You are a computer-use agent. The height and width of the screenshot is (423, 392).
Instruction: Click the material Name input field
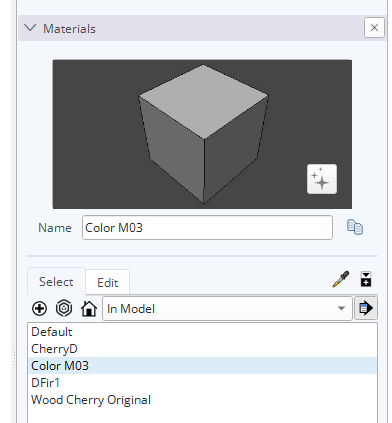[207, 228]
